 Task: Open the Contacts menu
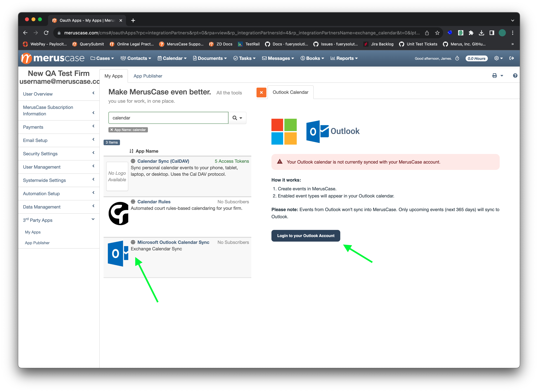pyautogui.click(x=136, y=58)
